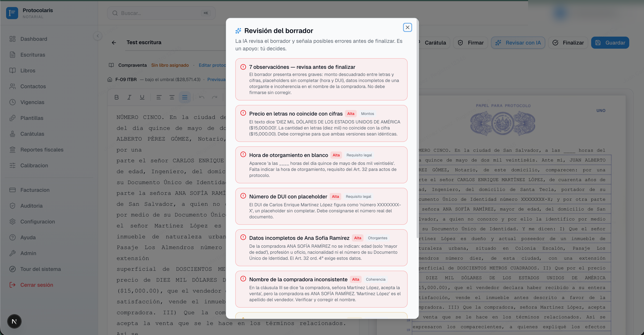Click the Reportes fiscales bank icon
Viewport: 644px width, 335px height.
tap(13, 150)
